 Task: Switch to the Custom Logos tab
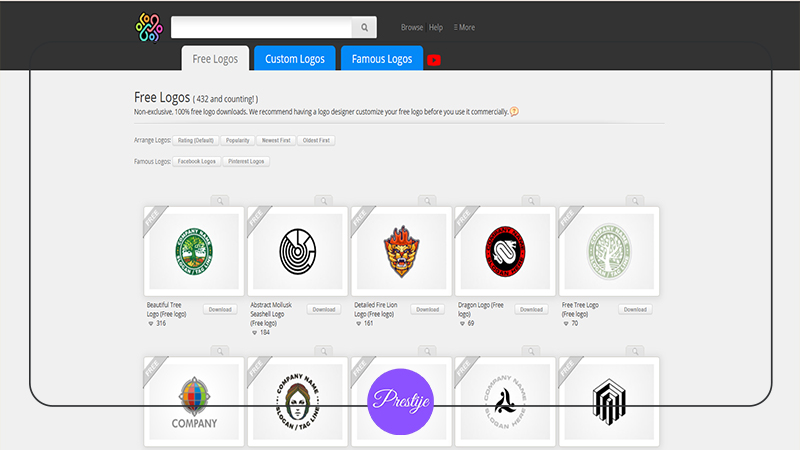click(295, 59)
